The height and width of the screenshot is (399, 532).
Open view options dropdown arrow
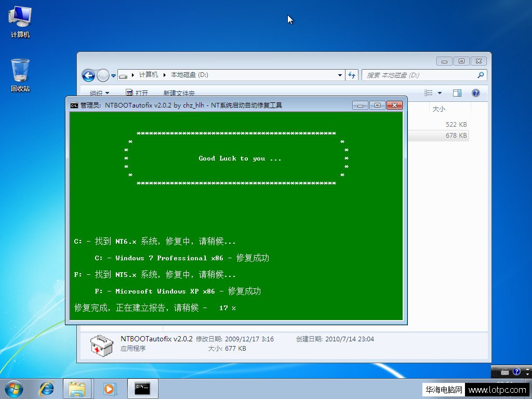pos(440,92)
